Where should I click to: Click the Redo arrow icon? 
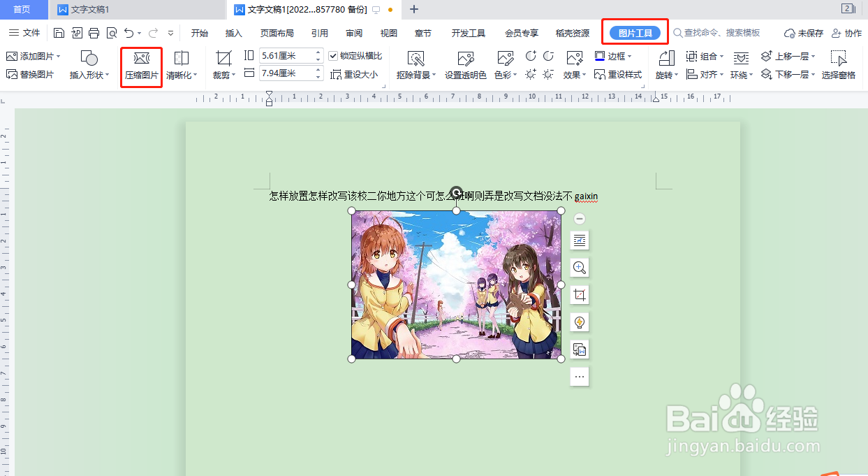pos(152,33)
